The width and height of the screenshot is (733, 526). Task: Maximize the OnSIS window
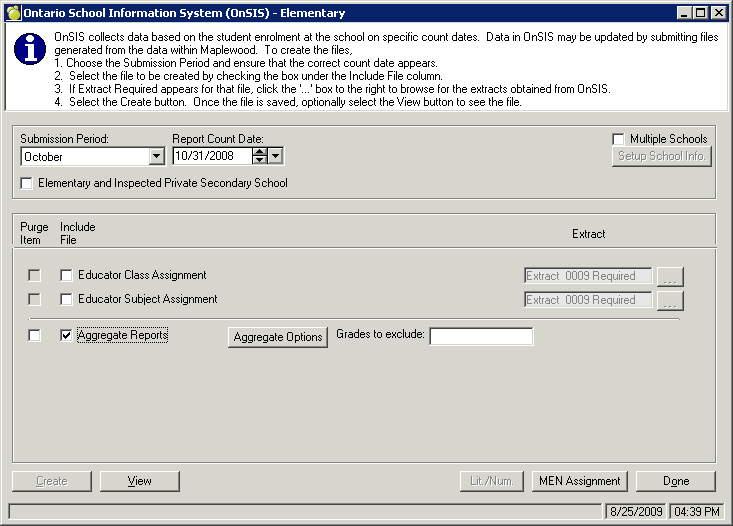(701, 13)
